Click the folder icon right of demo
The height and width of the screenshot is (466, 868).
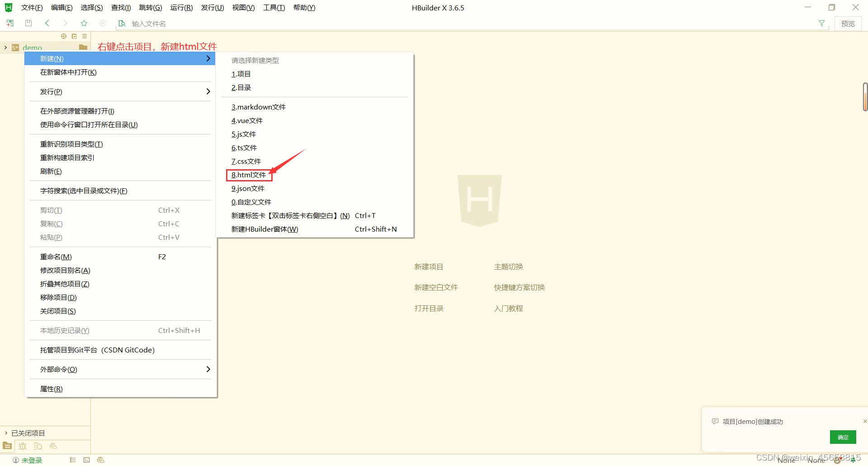tap(83, 47)
